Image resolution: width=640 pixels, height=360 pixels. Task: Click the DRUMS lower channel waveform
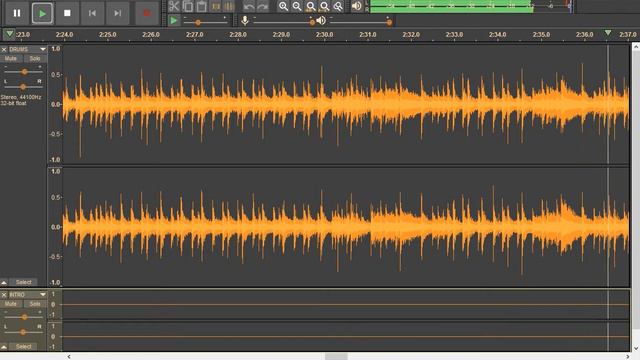click(345, 227)
